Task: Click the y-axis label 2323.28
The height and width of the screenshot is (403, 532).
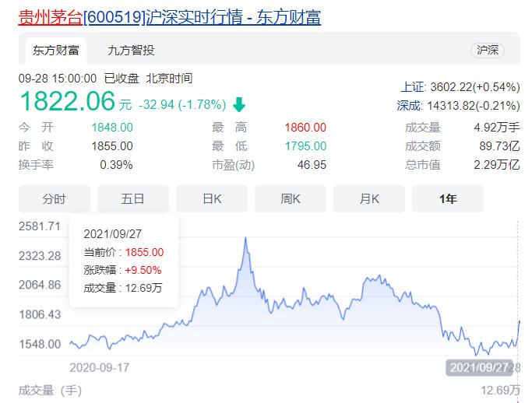Action: [40, 255]
